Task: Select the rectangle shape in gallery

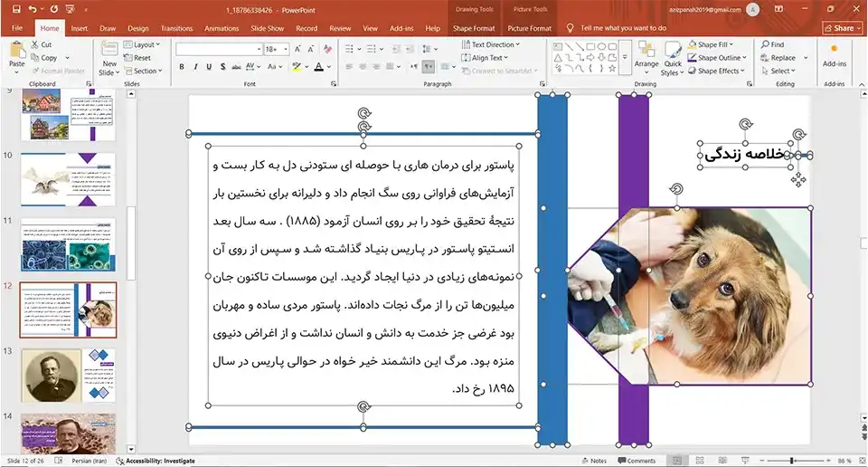Action: pos(590,46)
